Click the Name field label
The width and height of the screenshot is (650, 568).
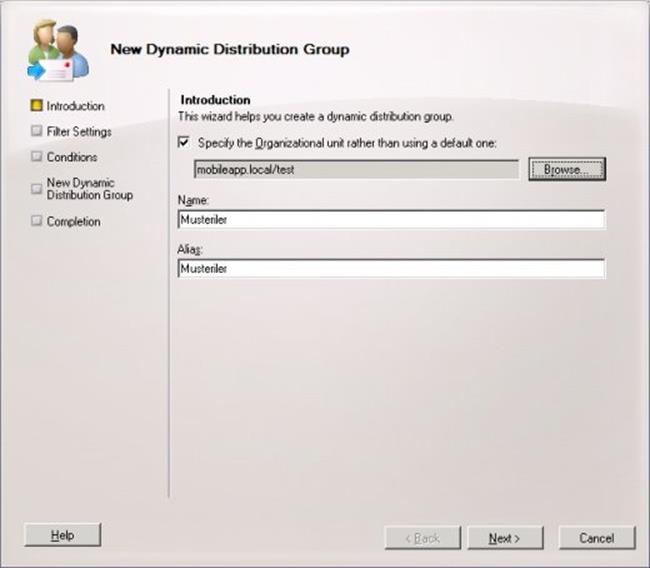pos(193,200)
